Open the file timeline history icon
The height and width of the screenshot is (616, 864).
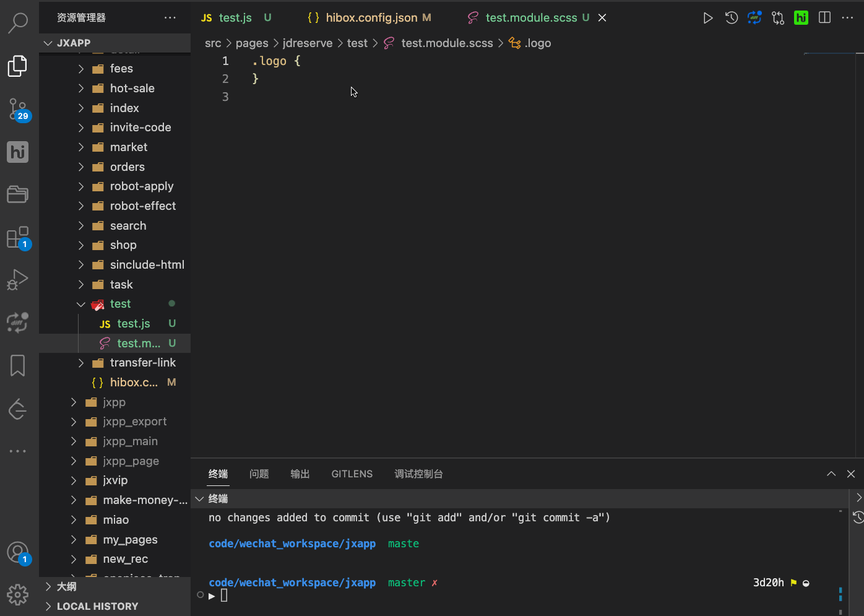pos(732,18)
